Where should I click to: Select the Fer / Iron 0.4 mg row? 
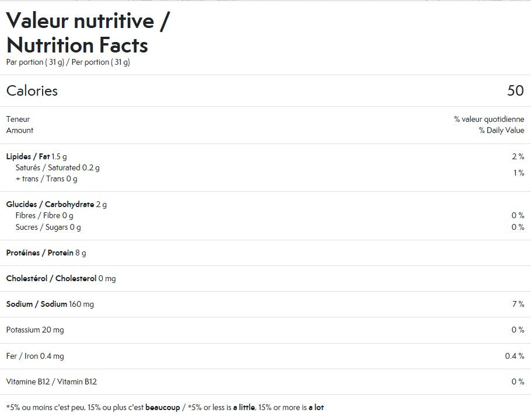point(35,356)
